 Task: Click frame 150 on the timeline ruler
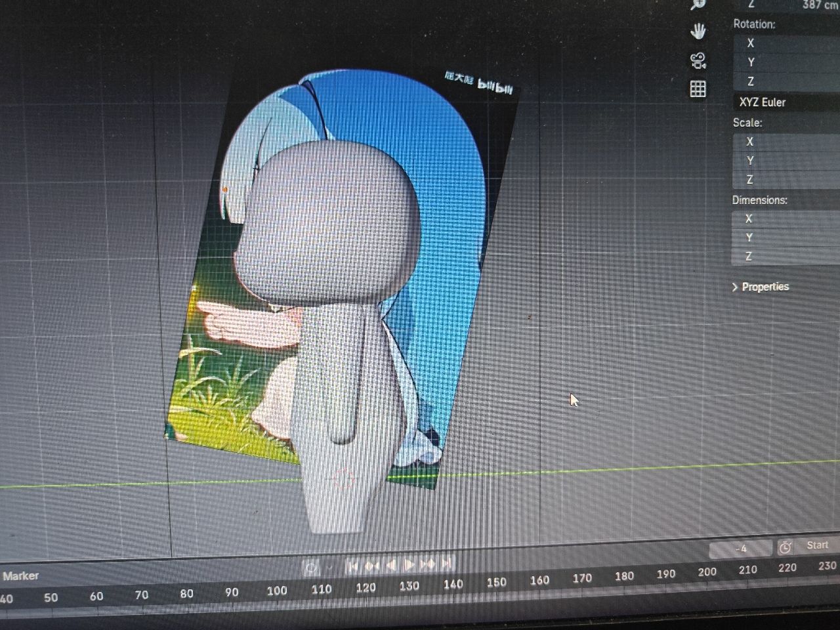(496, 582)
